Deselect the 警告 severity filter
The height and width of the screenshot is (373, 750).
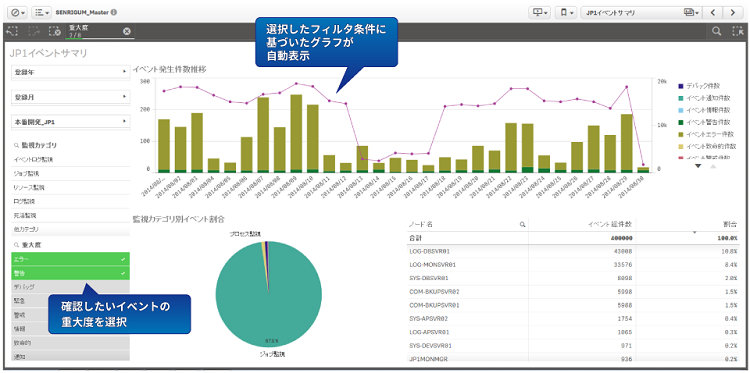[x=70, y=273]
